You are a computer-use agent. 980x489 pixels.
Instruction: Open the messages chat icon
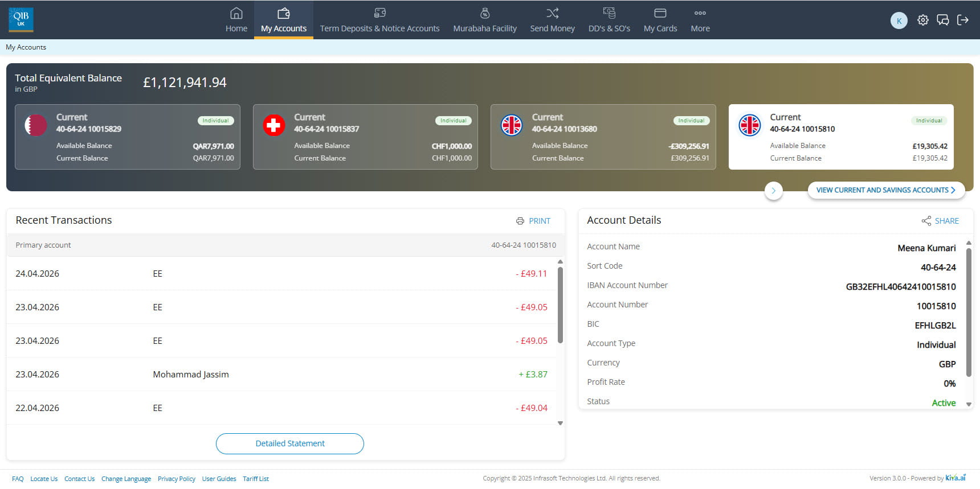[943, 20]
